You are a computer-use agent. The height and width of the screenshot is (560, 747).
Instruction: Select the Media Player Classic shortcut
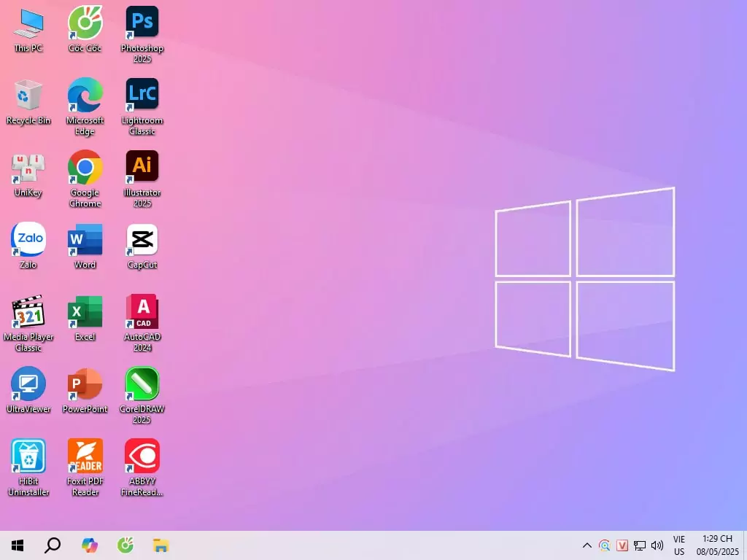28,324
